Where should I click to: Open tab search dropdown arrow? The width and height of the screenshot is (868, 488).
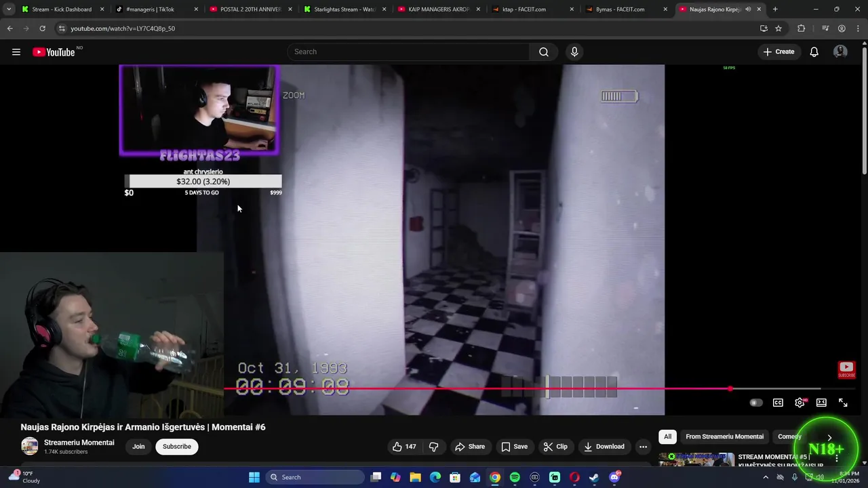pos(9,9)
